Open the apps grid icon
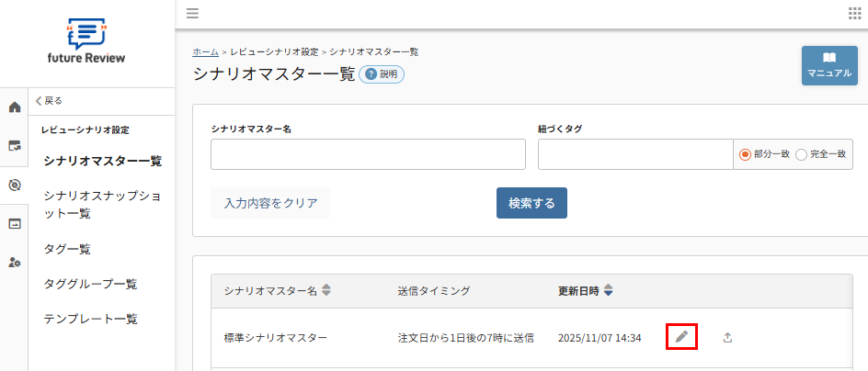Screen dimensions: 868x371 point(854,13)
